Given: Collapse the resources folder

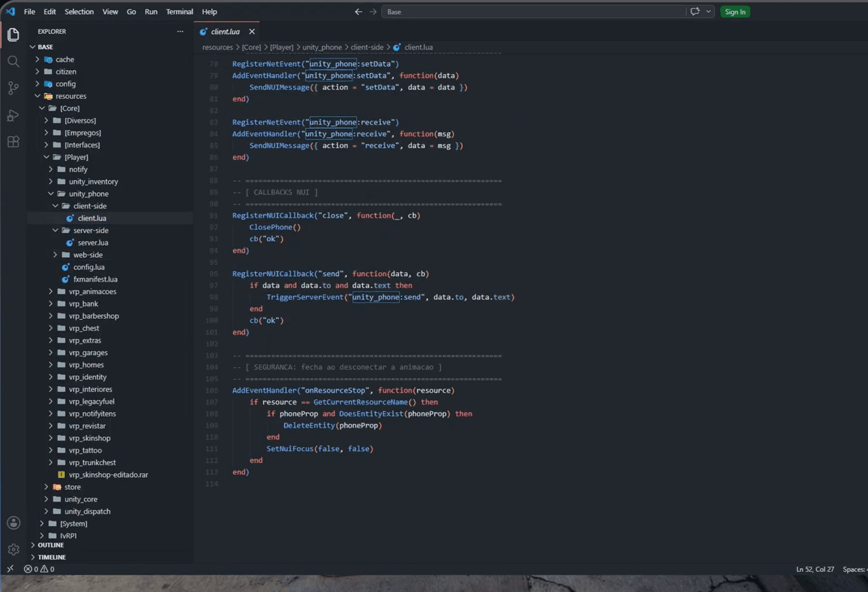Looking at the screenshot, I should 110,96.
